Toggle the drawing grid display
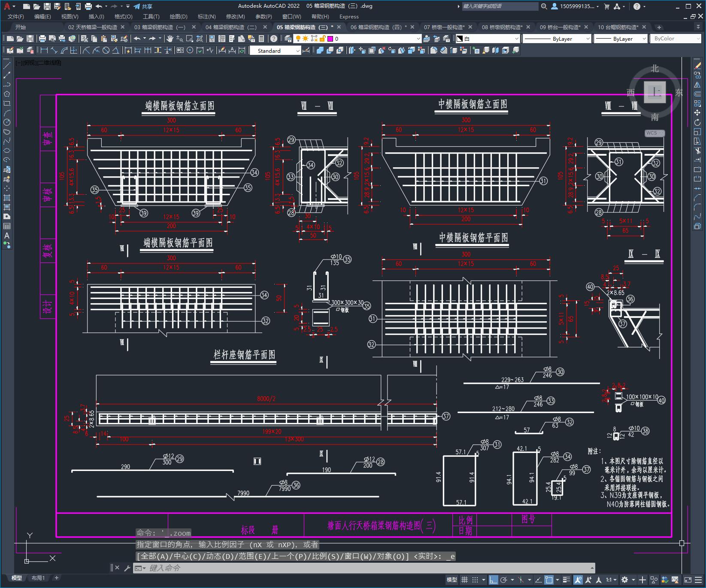The image size is (706, 588). tap(464, 580)
